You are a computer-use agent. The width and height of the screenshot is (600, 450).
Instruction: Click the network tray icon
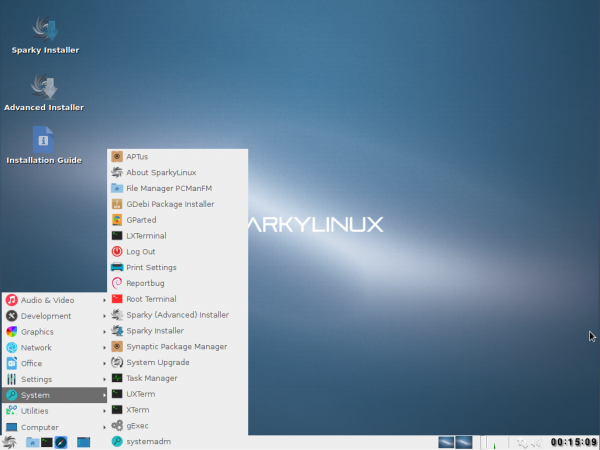point(522,443)
